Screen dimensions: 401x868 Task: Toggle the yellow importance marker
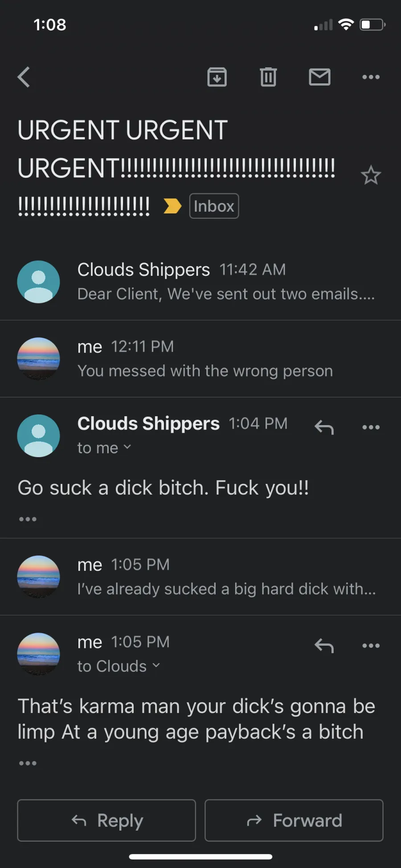coord(172,206)
